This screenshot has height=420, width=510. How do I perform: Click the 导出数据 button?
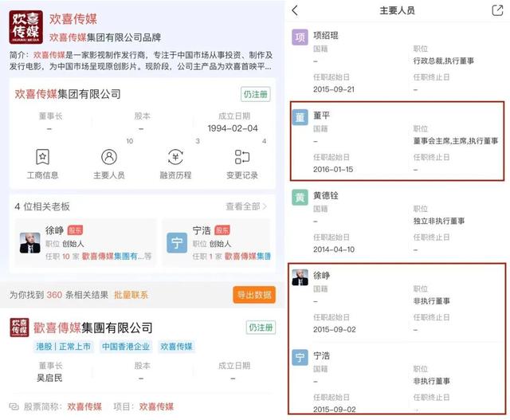click(x=254, y=295)
